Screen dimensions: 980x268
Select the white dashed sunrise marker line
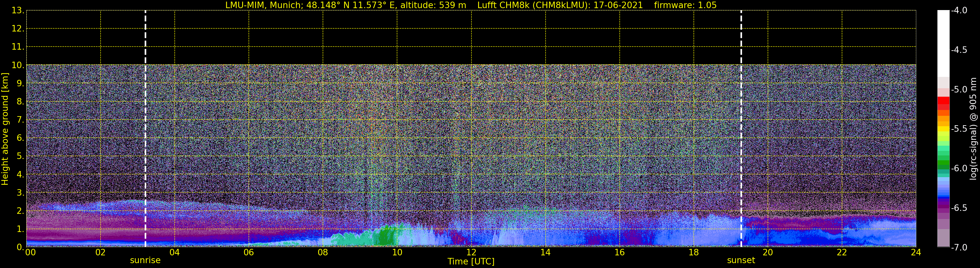pos(145,129)
